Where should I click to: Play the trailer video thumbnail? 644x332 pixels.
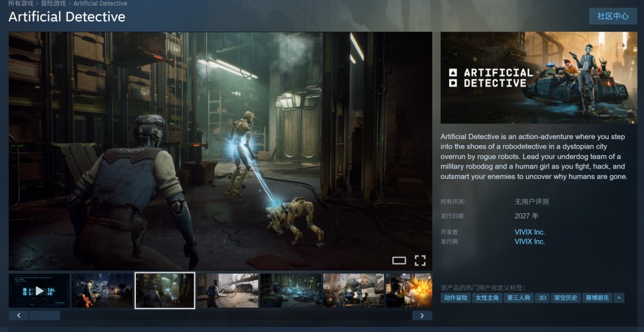coord(39,291)
